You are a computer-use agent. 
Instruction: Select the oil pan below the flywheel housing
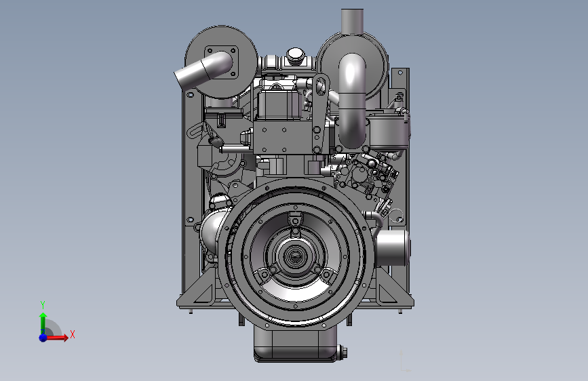pos(296,343)
